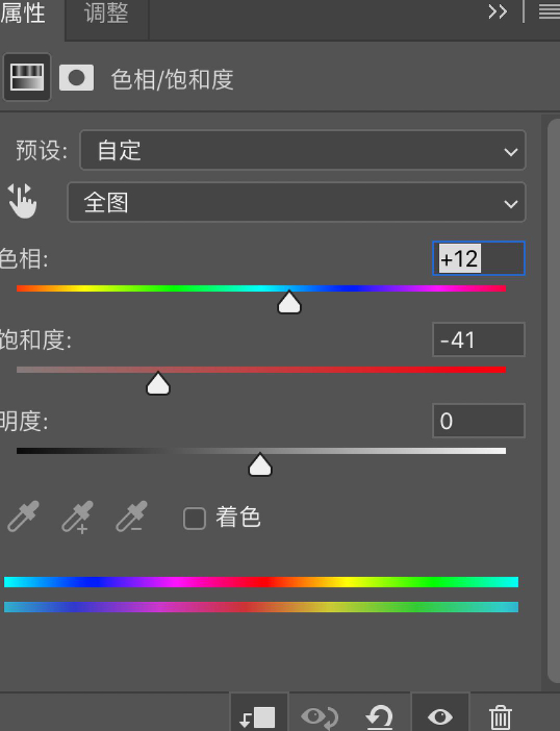Image resolution: width=560 pixels, height=731 pixels.
Task: Click the Hue/Saturation adjustment icon
Action: [x=26, y=77]
